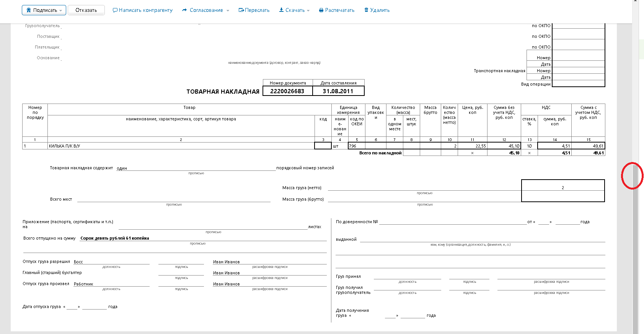Print the document with Распечатать
The width and height of the screenshot is (644, 334).
pos(337,10)
